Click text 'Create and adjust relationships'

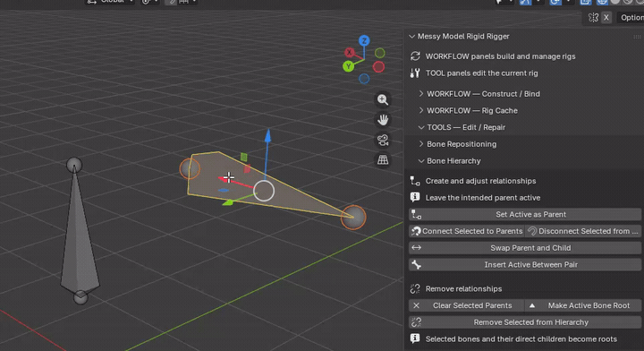tap(480, 181)
